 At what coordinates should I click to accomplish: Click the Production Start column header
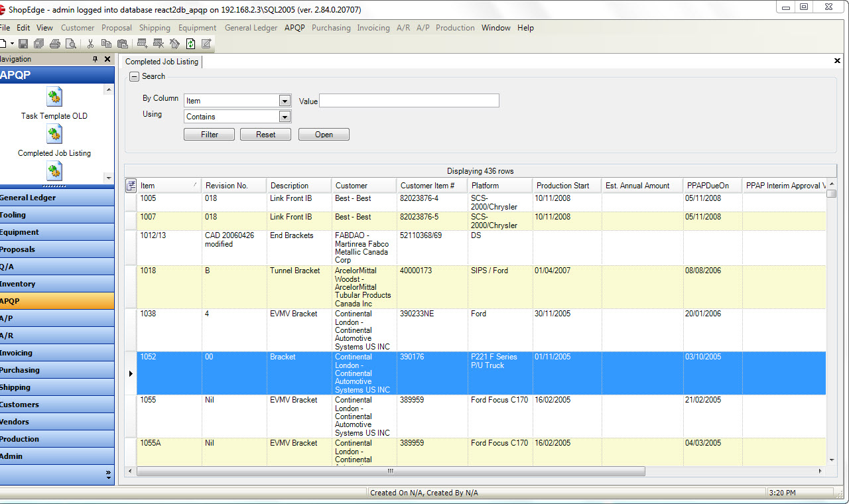click(x=567, y=186)
